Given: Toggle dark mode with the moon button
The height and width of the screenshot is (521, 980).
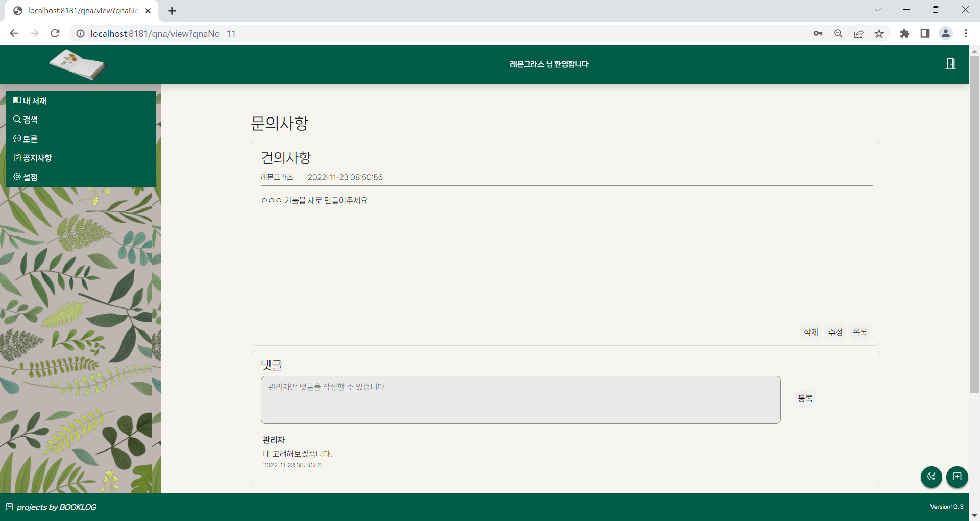Looking at the screenshot, I should click(x=930, y=477).
